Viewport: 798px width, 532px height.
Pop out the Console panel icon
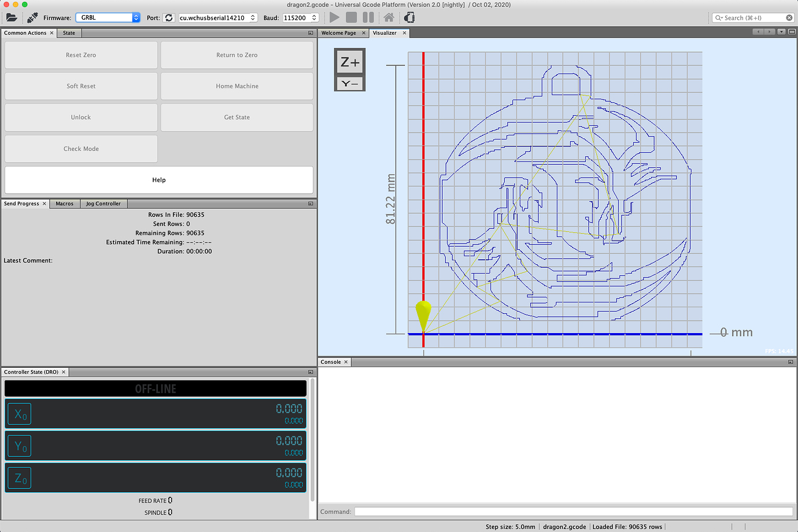point(790,361)
